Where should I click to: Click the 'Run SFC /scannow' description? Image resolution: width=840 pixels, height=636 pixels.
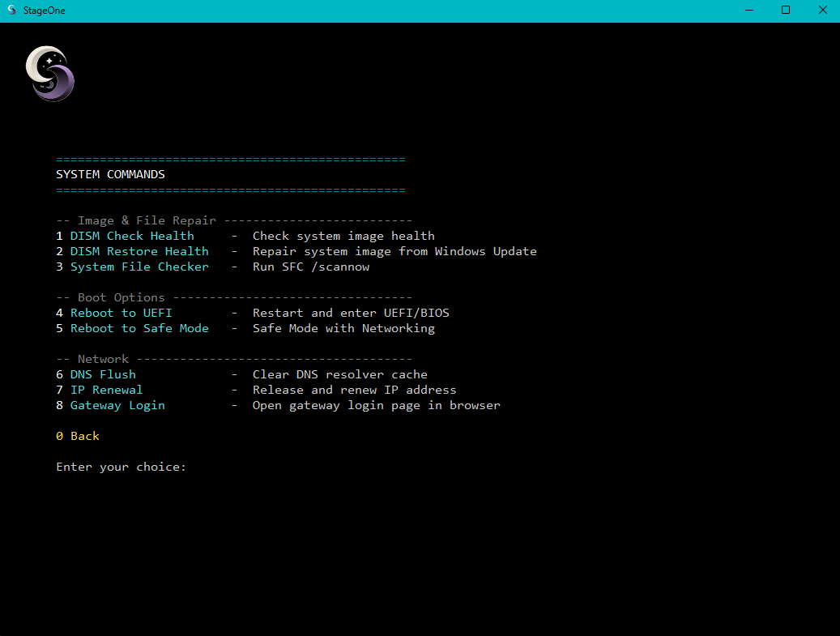coord(311,267)
